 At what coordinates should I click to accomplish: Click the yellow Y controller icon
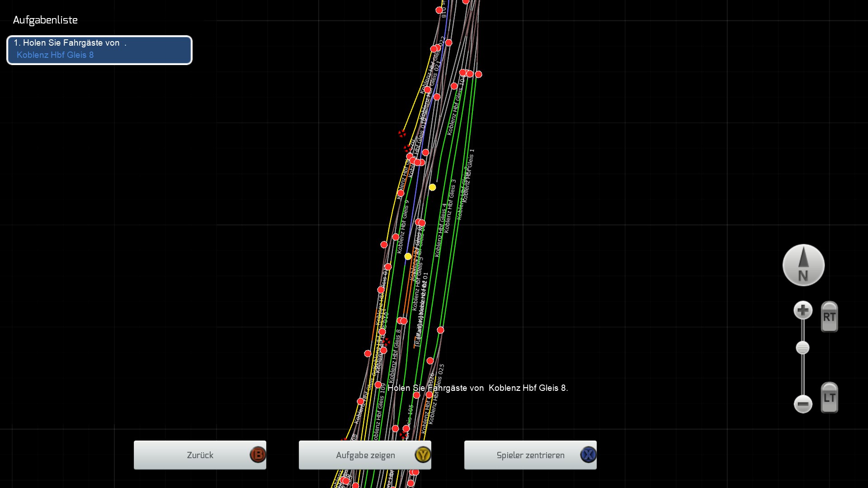point(423,455)
